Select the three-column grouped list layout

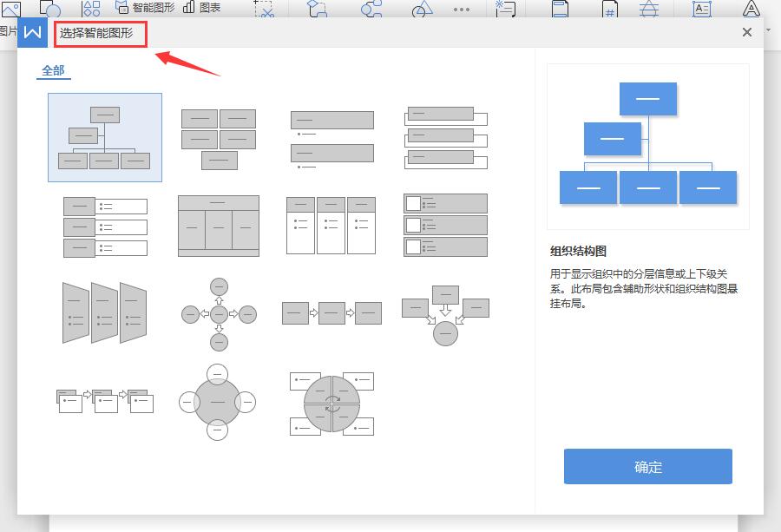[331, 225]
